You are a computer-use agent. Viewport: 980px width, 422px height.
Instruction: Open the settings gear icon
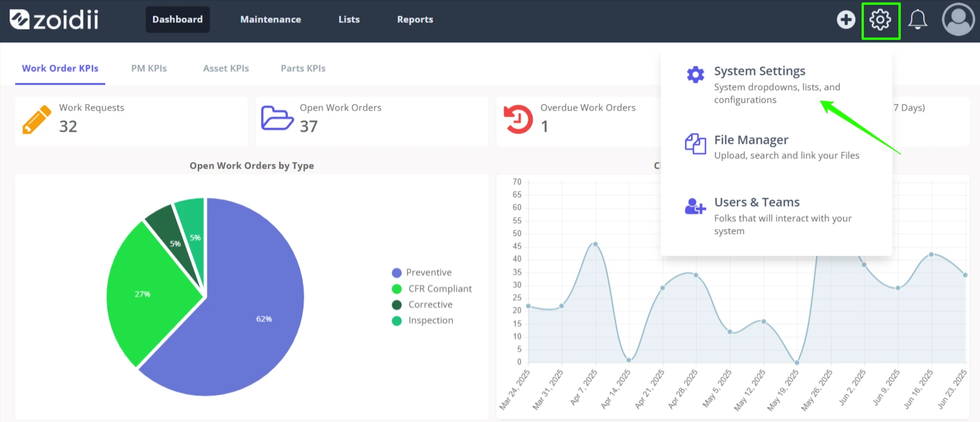coord(880,20)
